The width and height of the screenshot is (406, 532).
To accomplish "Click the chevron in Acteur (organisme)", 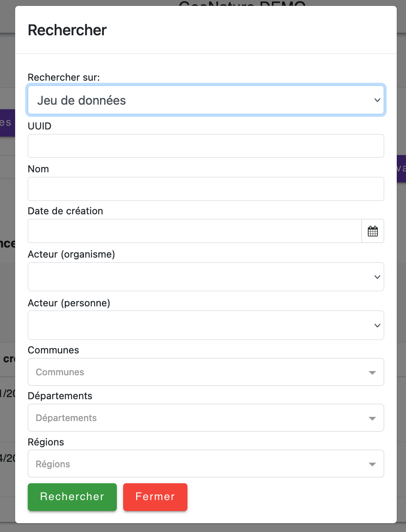I will (377, 277).
